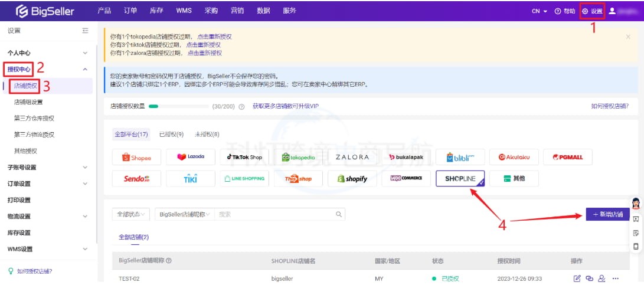Image resolution: width=644 pixels, height=295 pixels.
Task: Open the 产品 menu
Action: point(104,11)
